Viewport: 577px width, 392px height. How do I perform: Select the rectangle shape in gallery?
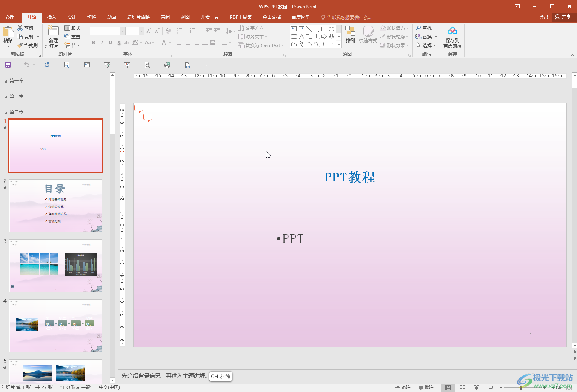pyautogui.click(x=324, y=29)
